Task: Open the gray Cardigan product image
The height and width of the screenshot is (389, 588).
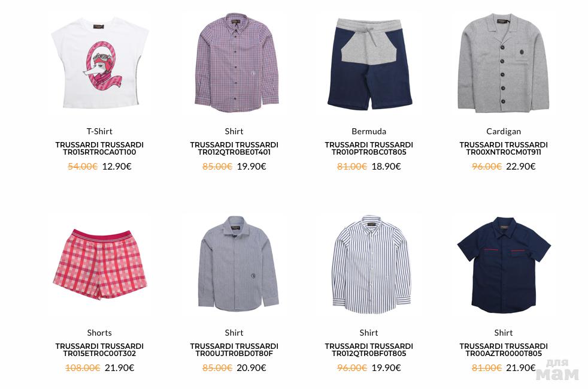Action: 503,63
